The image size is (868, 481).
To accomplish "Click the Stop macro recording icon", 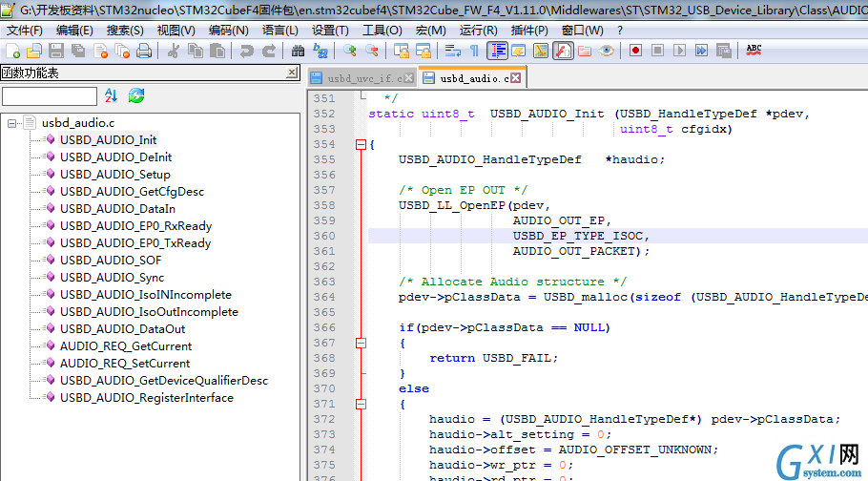I will (657, 51).
